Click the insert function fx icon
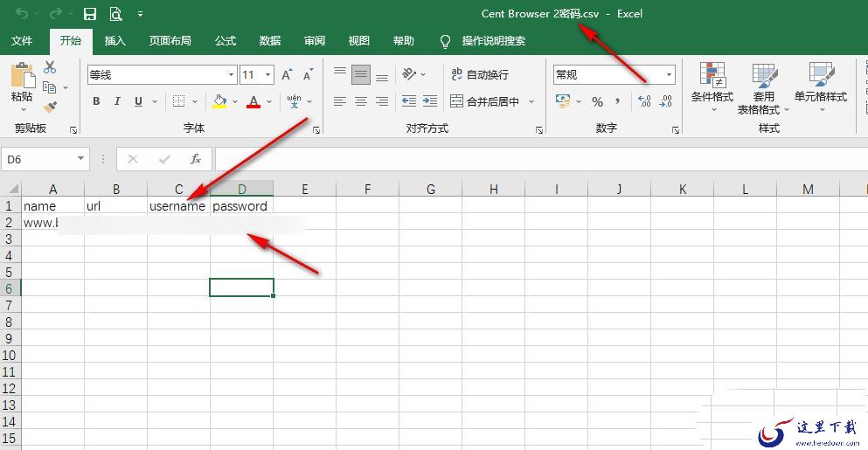Screen dimensions: 868x450 coord(196,159)
